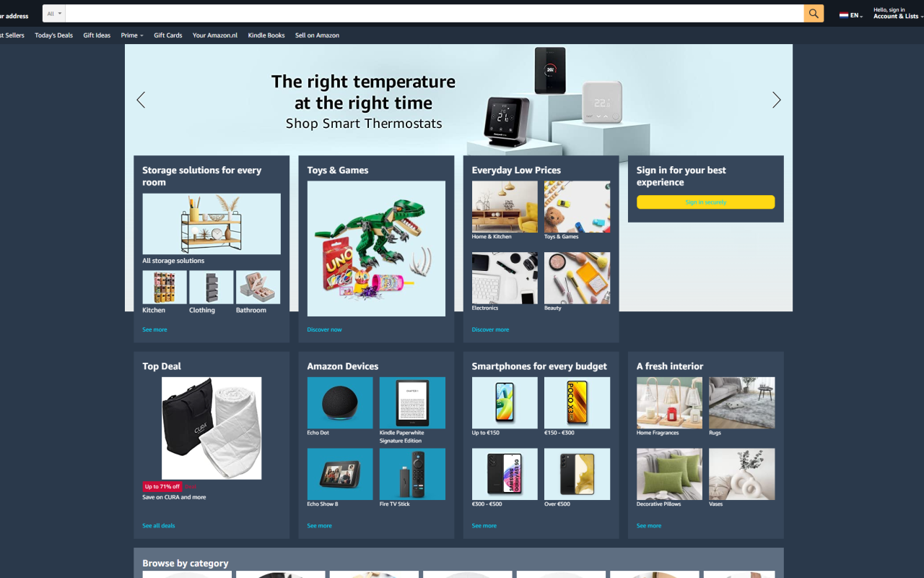924x578 pixels.
Task: Click Discover now under Toys & Games
Action: coord(324,329)
